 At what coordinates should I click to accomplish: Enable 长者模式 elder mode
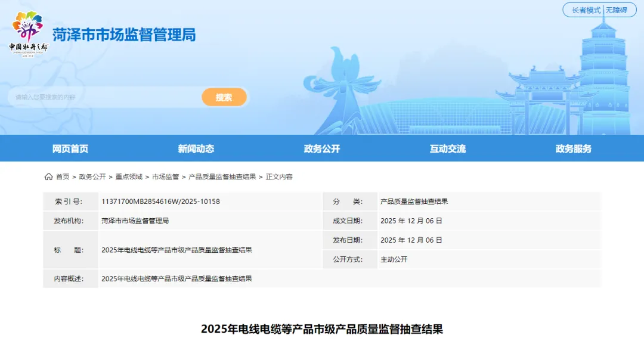pos(586,10)
